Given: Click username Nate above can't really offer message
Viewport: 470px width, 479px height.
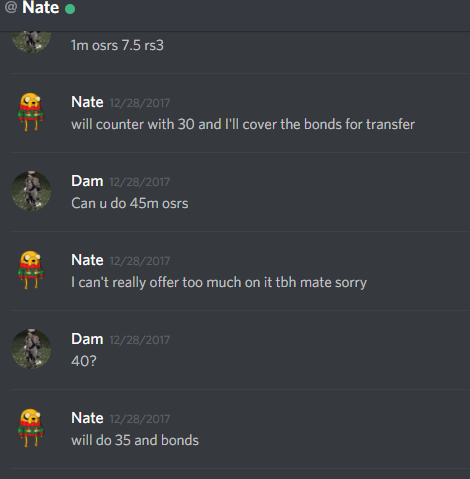Looking at the screenshot, I should pyautogui.click(x=87, y=260).
